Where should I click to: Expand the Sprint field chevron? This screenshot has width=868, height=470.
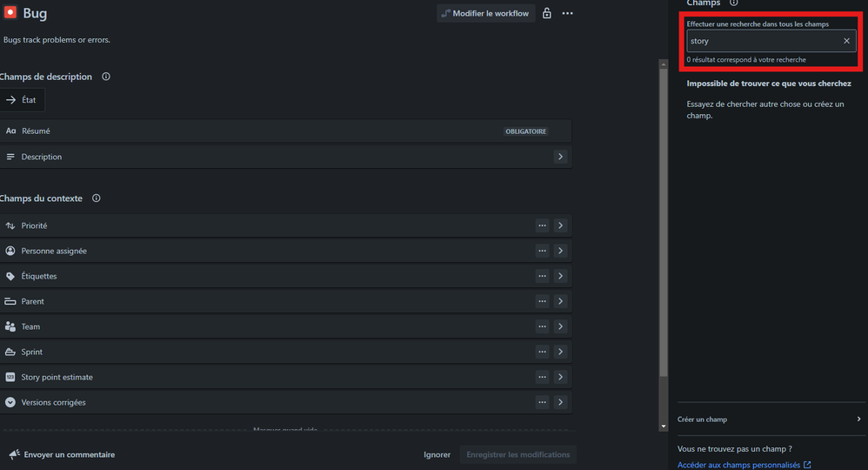[x=560, y=352]
